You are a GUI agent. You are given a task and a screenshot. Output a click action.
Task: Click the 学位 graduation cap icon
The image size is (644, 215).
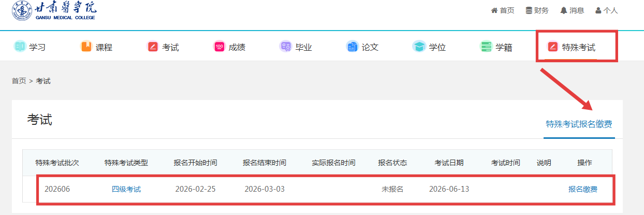point(418,47)
